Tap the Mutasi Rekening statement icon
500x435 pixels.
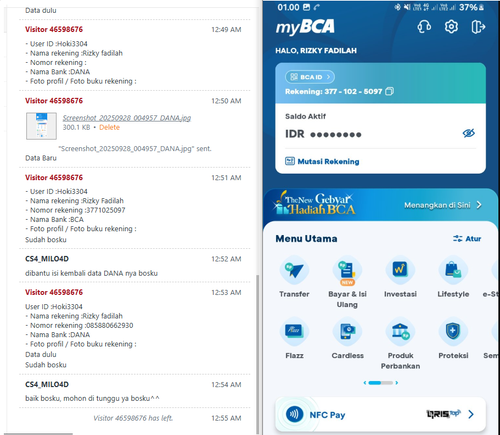click(x=290, y=161)
